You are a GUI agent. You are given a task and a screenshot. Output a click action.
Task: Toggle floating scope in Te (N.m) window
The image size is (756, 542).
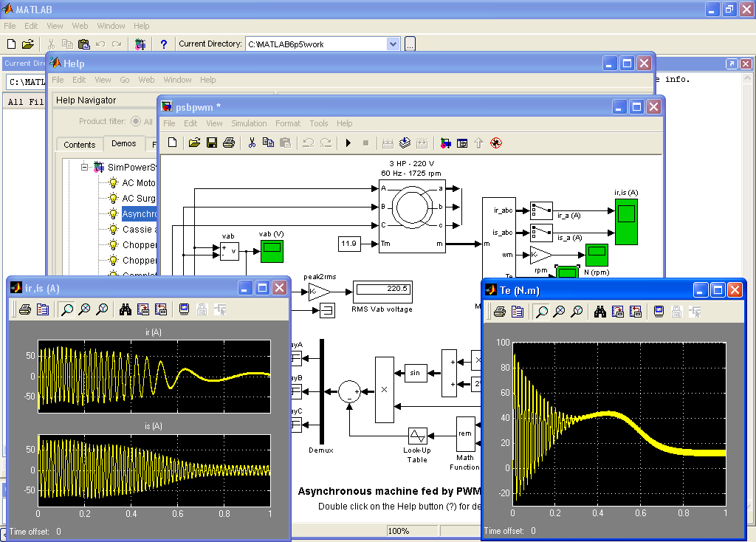pyautogui.click(x=659, y=312)
